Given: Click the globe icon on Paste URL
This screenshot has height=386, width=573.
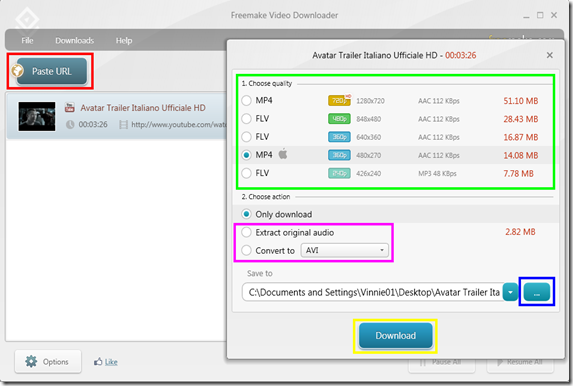Looking at the screenshot, I should [17, 71].
